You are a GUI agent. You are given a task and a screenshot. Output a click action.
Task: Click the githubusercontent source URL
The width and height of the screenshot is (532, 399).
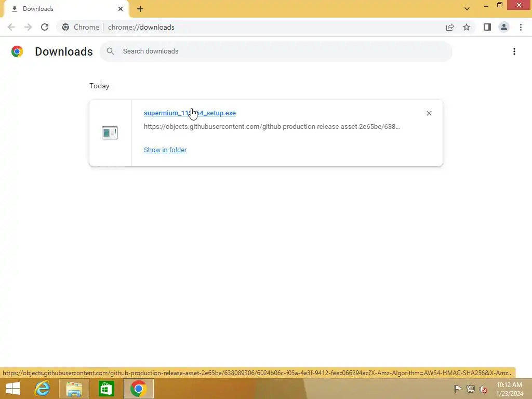point(272,127)
